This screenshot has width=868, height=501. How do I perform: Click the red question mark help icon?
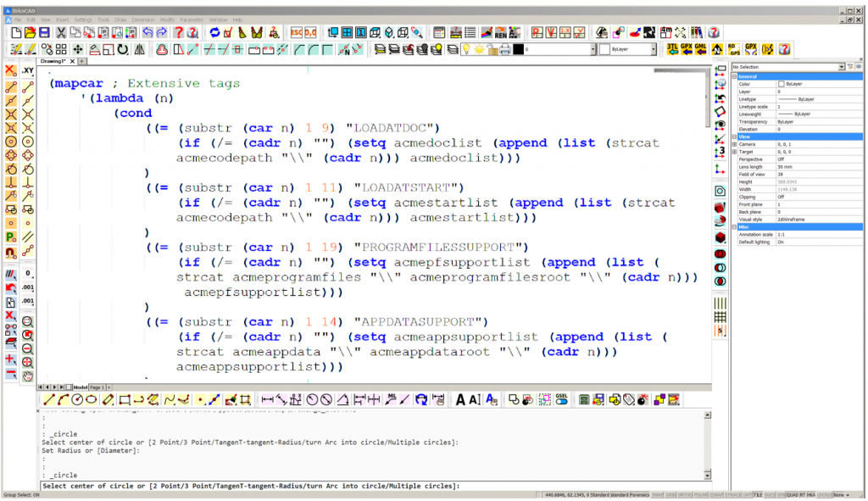pyautogui.click(x=178, y=33)
